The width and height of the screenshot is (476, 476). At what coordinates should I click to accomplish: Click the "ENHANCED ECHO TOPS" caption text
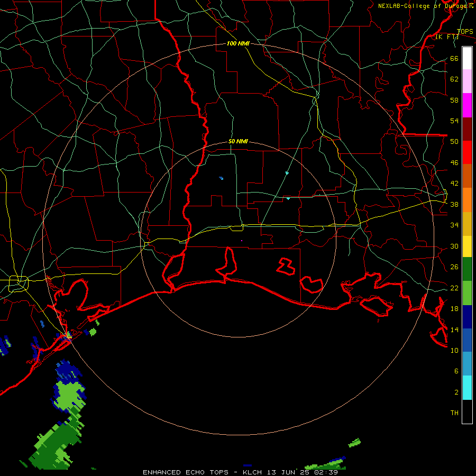[186, 472]
